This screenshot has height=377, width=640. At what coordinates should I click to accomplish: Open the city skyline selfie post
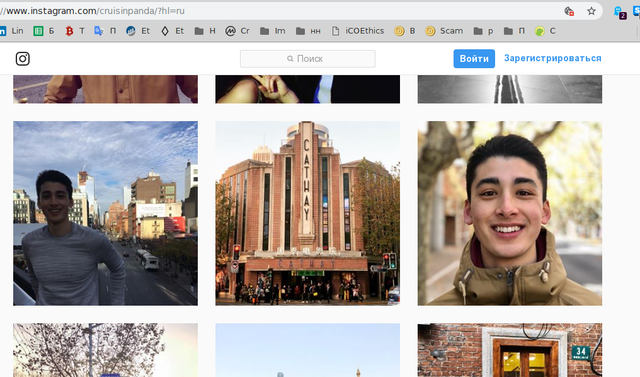[x=105, y=213]
